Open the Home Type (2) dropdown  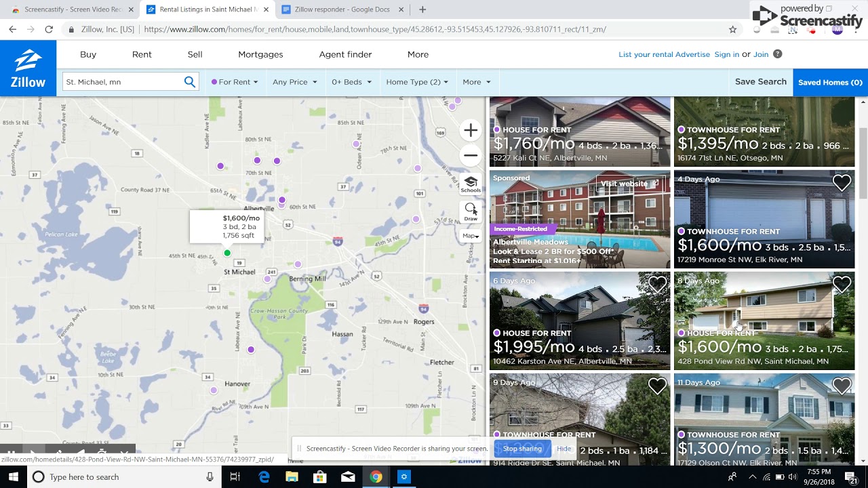point(417,82)
